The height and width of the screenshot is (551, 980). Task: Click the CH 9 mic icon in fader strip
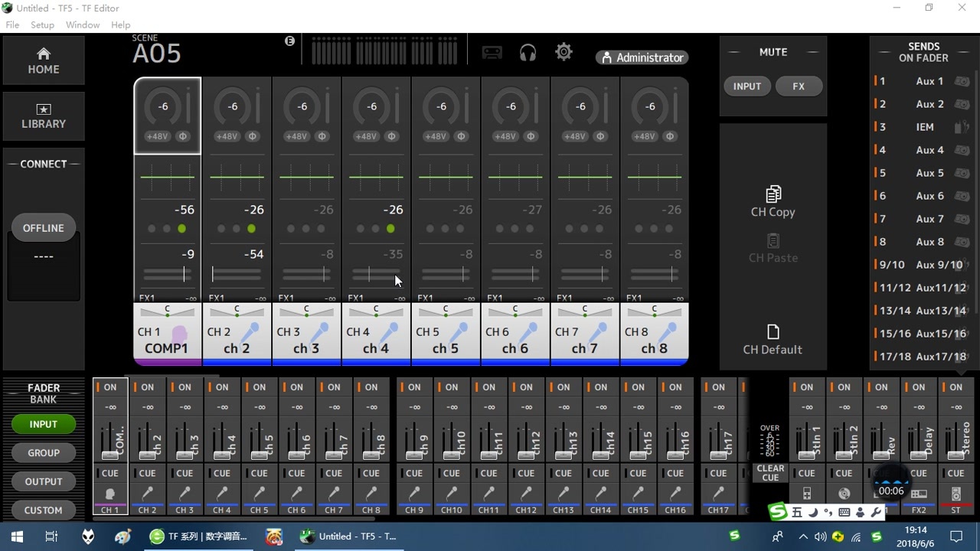[x=414, y=494]
